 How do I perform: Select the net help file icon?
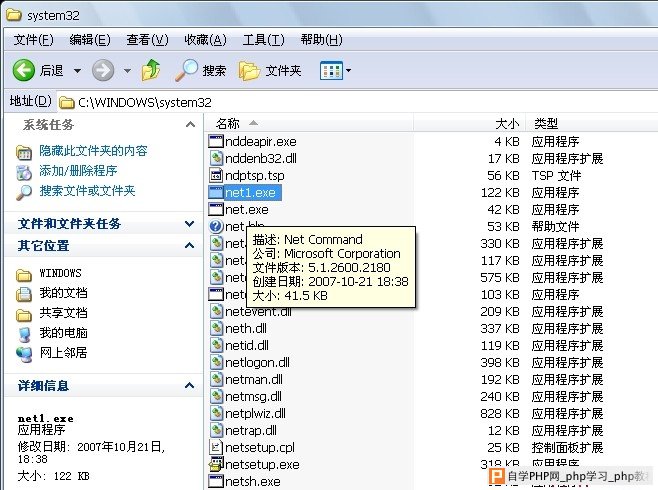[x=216, y=227]
